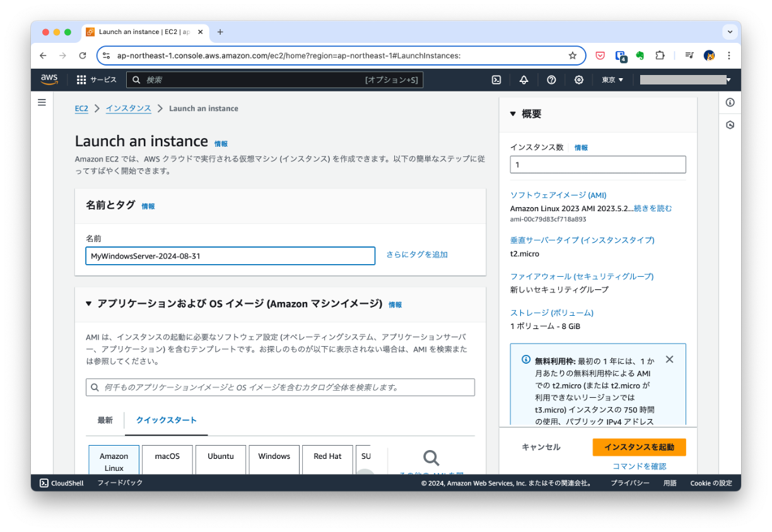Image resolution: width=772 pixels, height=532 pixels.
Task: Open ソフトウェアイメージ (AMI) summary link
Action: [558, 195]
